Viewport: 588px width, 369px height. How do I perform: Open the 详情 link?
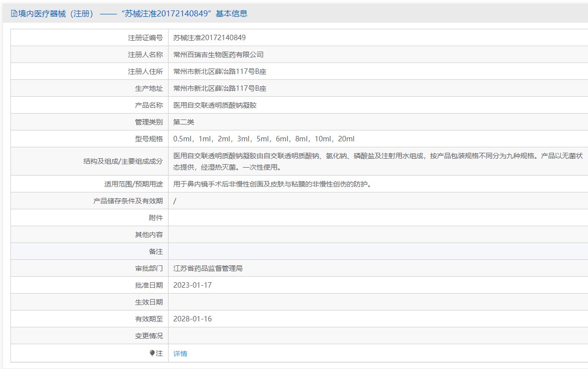coord(180,354)
